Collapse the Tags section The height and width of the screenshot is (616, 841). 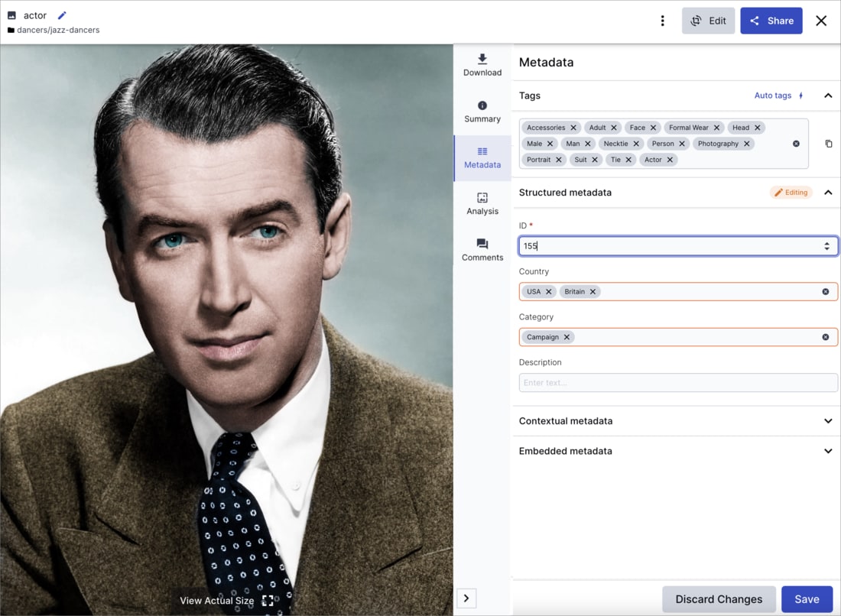tap(827, 96)
